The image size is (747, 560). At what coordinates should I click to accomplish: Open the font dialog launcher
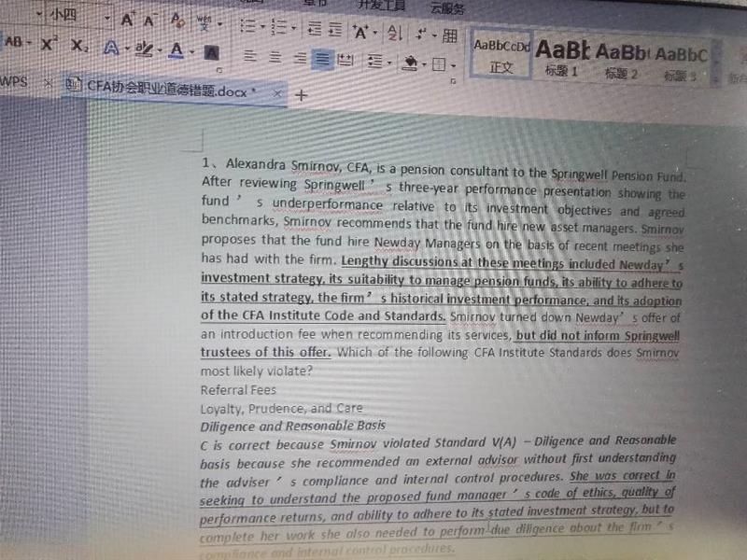219,70
